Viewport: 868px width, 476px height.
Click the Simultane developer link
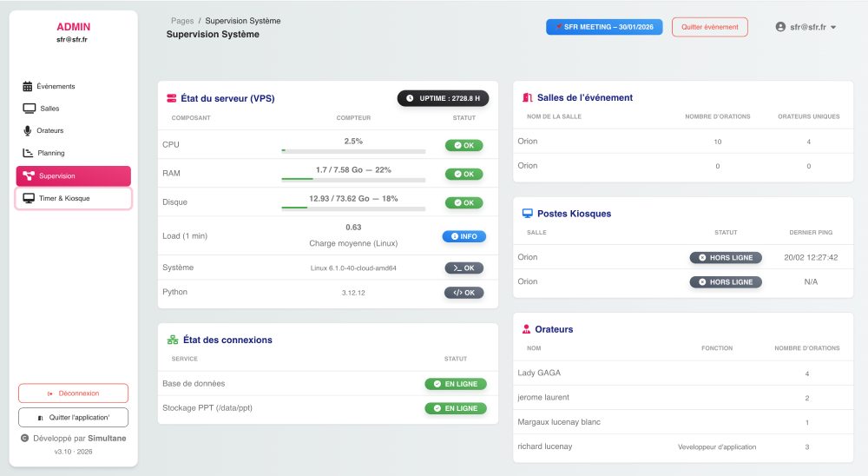107,439
